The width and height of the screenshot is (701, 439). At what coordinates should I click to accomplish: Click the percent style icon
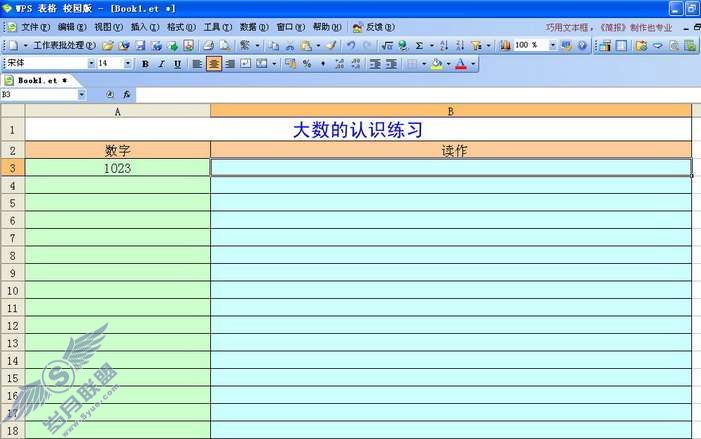pos(307,64)
